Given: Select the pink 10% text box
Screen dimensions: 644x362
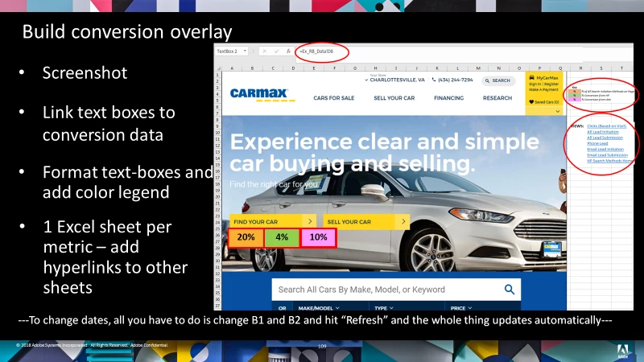Looking at the screenshot, I should point(318,237).
